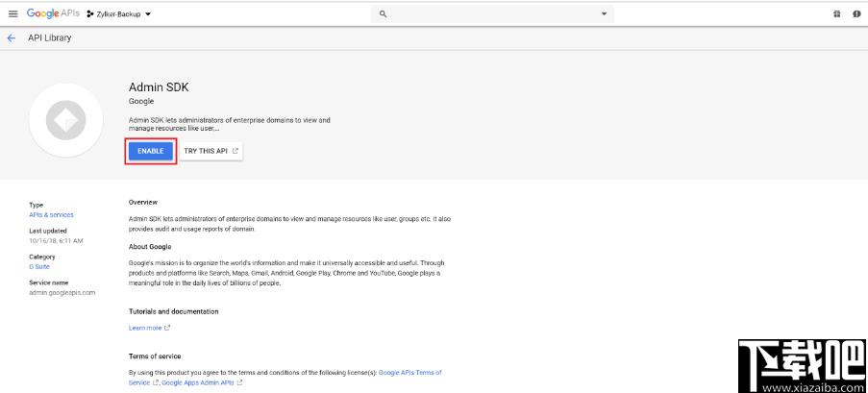Open the G Suite category link
The width and height of the screenshot is (868, 393).
click(39, 267)
